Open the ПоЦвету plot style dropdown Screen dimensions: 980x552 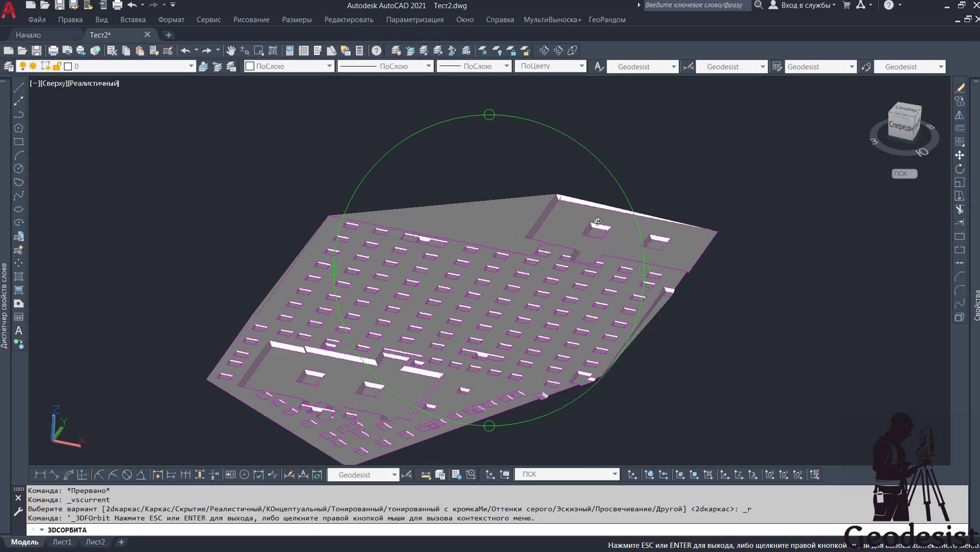(x=581, y=66)
